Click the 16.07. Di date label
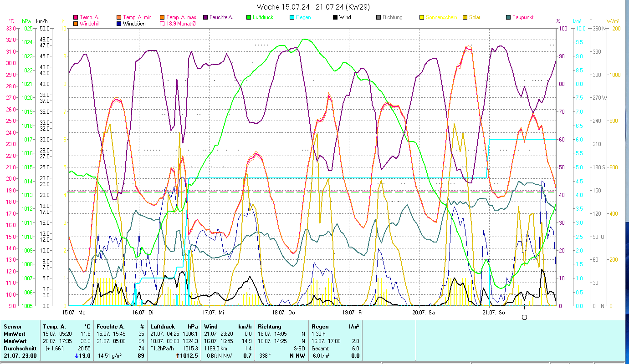Viewport: 629px width, 364px height. (143, 313)
